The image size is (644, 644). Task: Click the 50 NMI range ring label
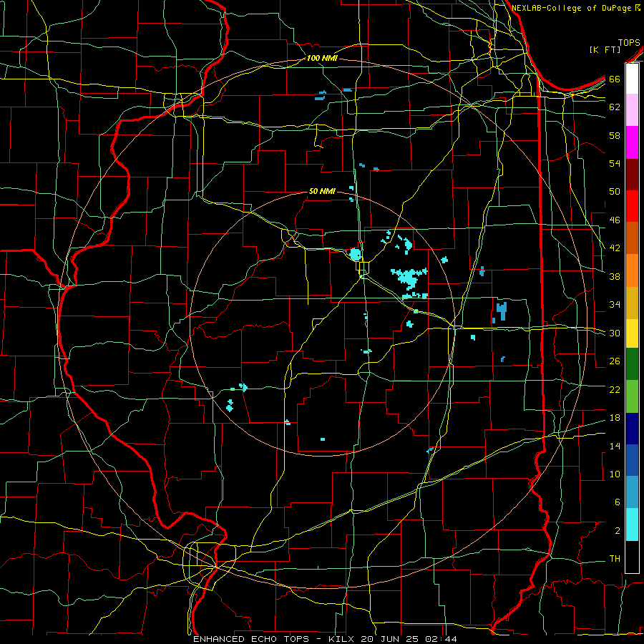click(x=321, y=191)
